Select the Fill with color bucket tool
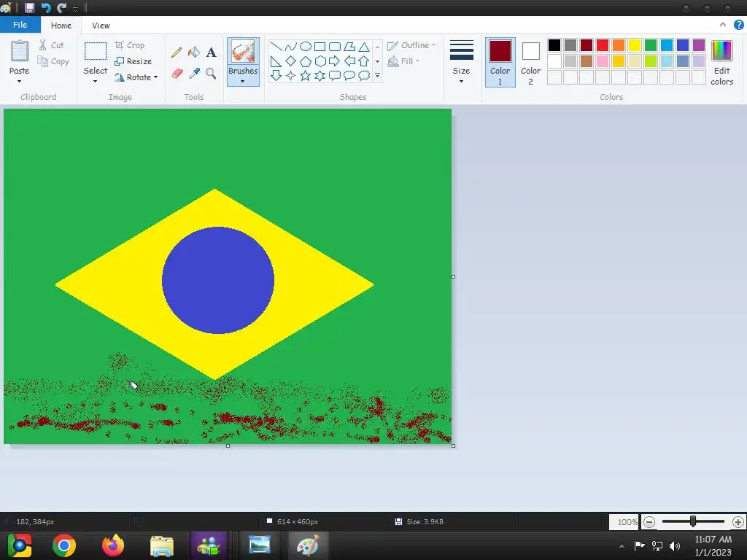747x560 pixels. [x=194, y=52]
